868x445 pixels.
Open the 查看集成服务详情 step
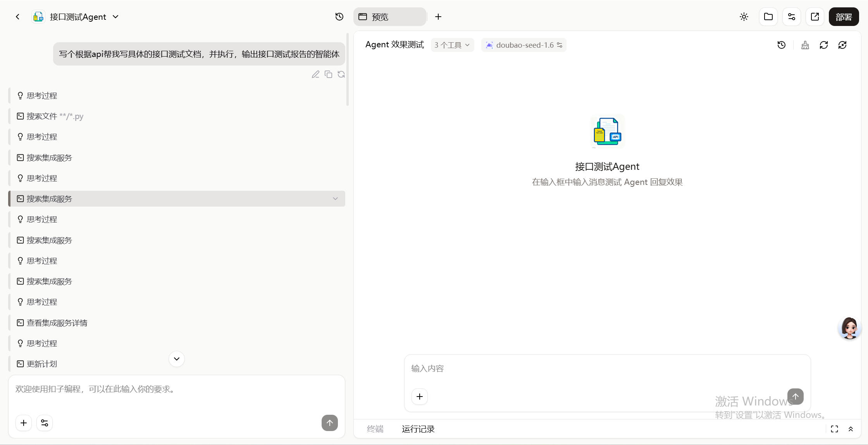coord(177,323)
